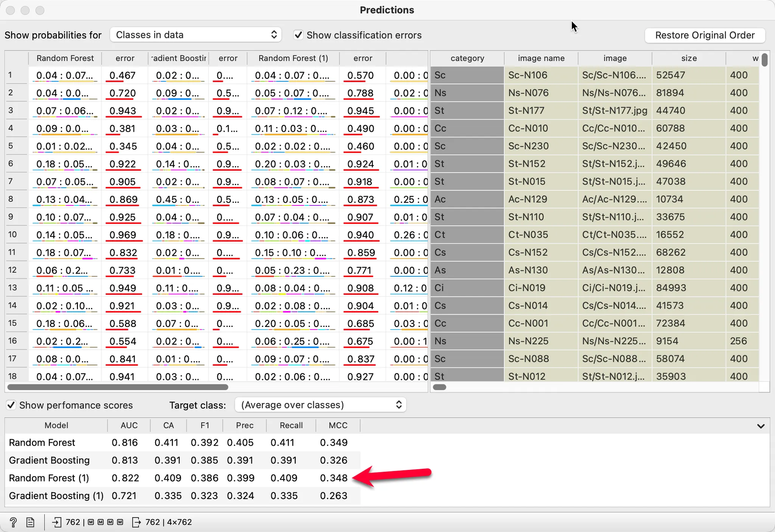Click the input data arrow icon

click(57, 522)
